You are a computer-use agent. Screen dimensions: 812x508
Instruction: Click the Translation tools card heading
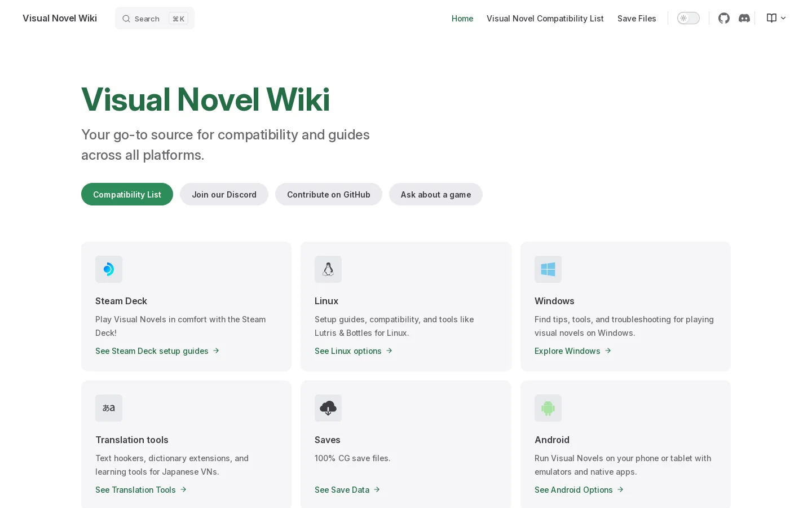tap(132, 440)
